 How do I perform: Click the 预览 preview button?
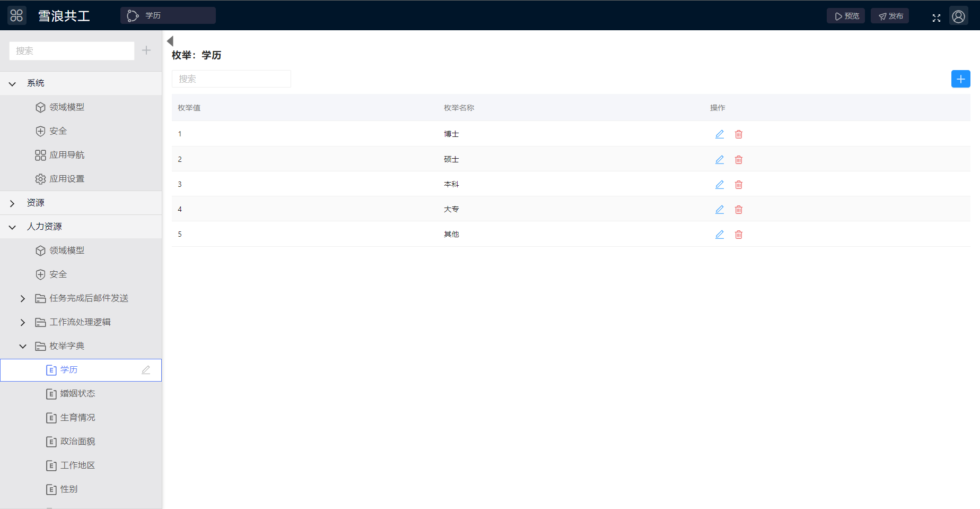coord(846,16)
